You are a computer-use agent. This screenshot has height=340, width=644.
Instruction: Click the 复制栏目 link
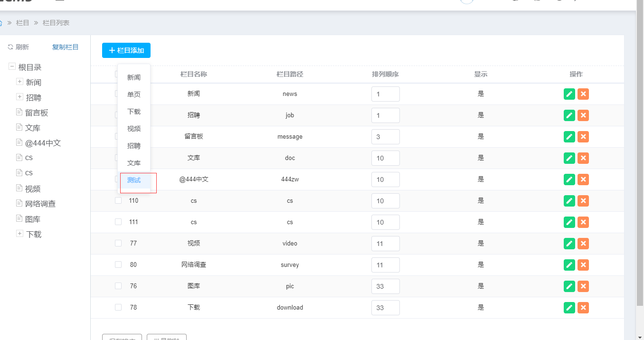(66, 47)
